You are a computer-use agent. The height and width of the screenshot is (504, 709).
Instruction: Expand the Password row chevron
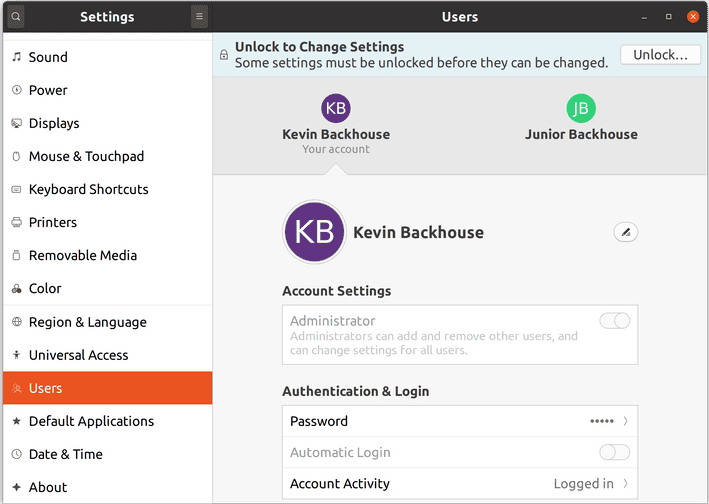(x=625, y=421)
